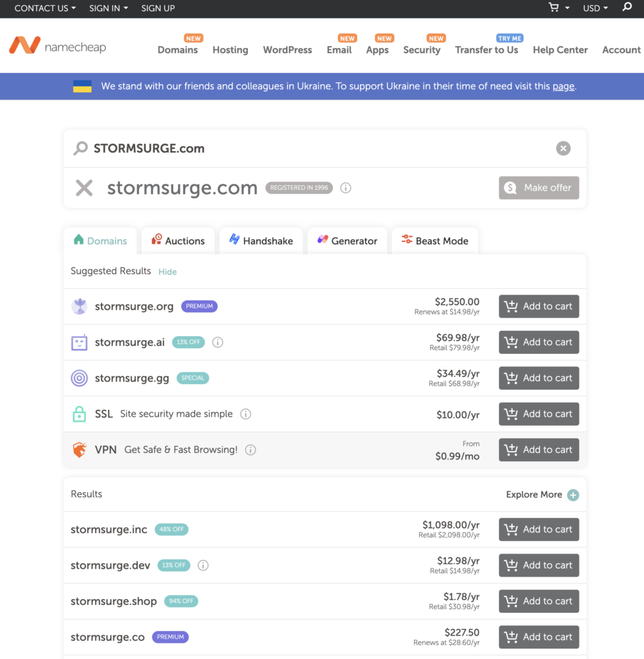The image size is (644, 659).
Task: Open the search magnifier in top bar
Action: [627, 7]
